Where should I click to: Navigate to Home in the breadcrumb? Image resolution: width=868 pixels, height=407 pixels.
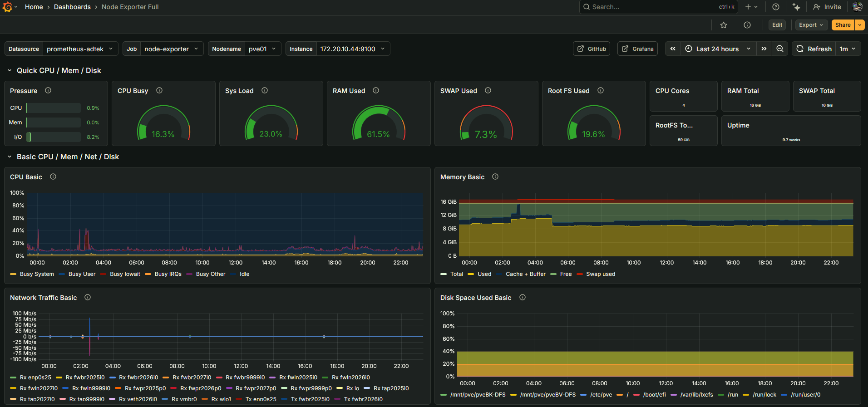coord(34,7)
